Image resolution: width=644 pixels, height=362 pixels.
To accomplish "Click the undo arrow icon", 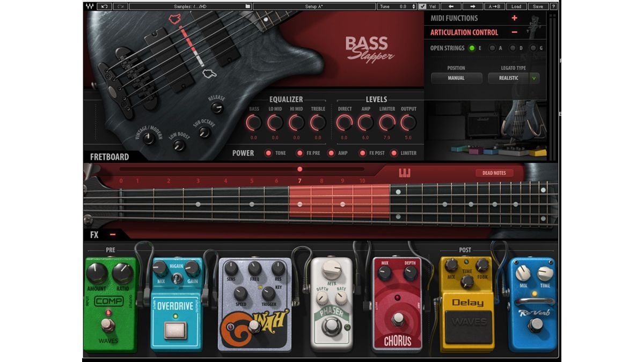I will 104,6.
